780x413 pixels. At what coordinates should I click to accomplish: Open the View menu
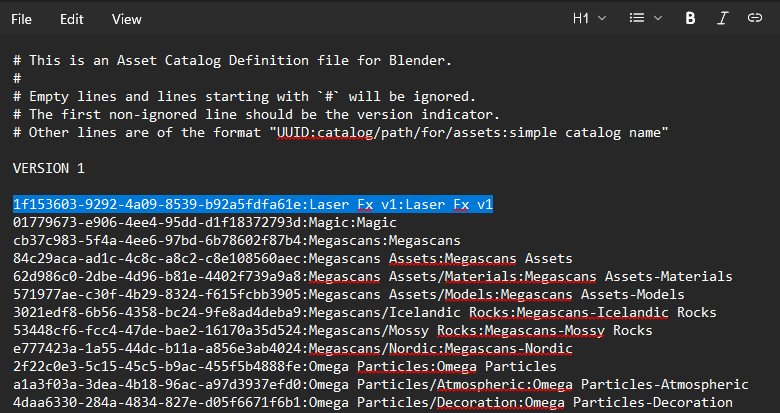126,19
